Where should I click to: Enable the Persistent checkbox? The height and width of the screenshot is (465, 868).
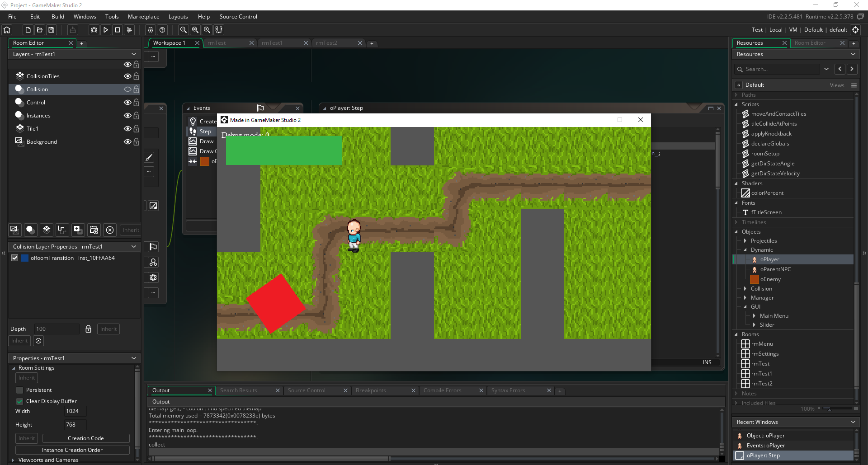click(19, 390)
